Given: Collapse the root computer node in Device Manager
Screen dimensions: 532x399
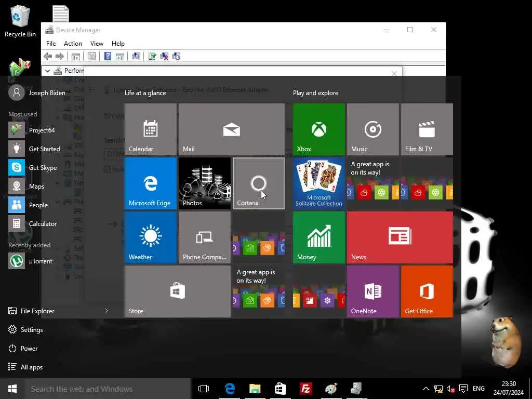Looking at the screenshot, I should (x=47, y=71).
